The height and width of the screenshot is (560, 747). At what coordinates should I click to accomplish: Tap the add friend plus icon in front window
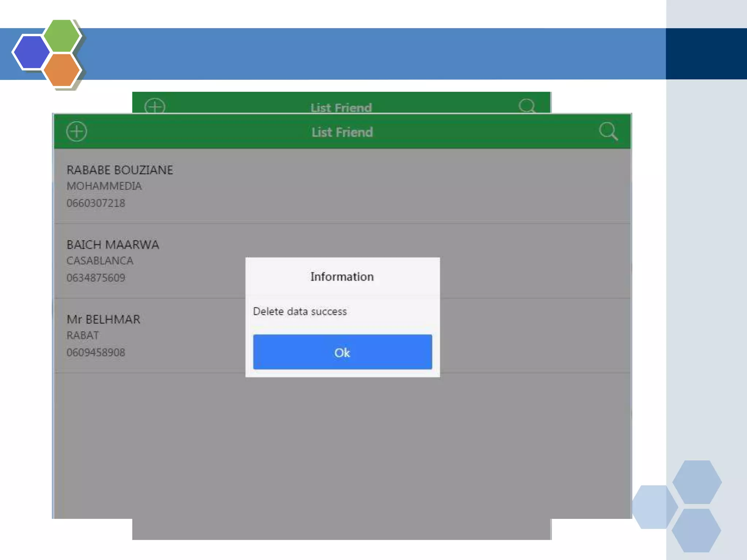coord(77,131)
